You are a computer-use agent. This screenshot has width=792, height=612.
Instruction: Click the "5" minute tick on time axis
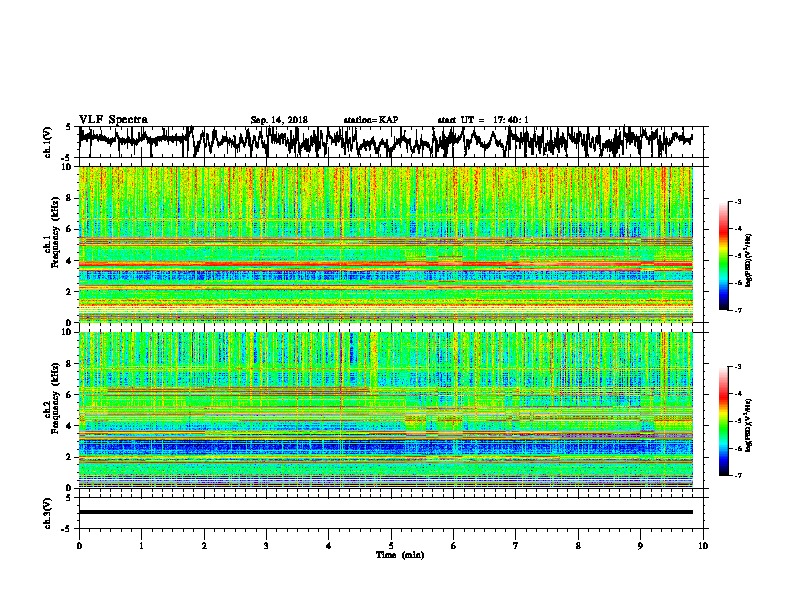(391, 546)
